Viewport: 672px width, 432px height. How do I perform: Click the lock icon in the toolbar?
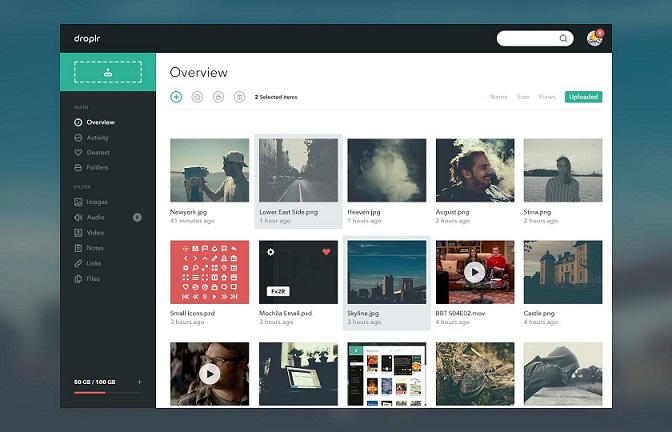point(218,97)
